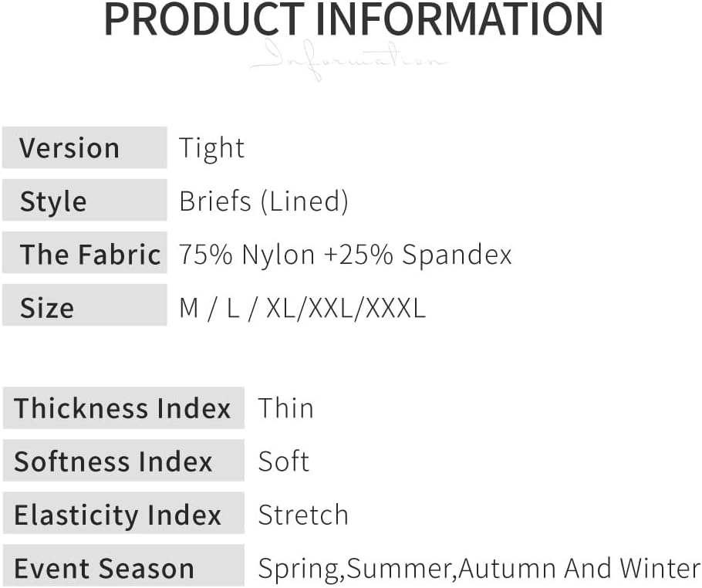The height and width of the screenshot is (588, 702).
Task: Click the Spring,Summer,Autumn And Winter text
Action: click(478, 568)
